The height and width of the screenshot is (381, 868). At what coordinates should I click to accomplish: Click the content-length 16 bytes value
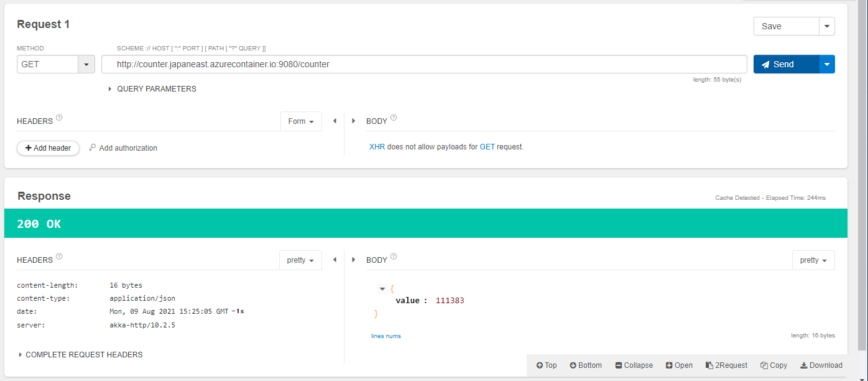[x=126, y=285]
